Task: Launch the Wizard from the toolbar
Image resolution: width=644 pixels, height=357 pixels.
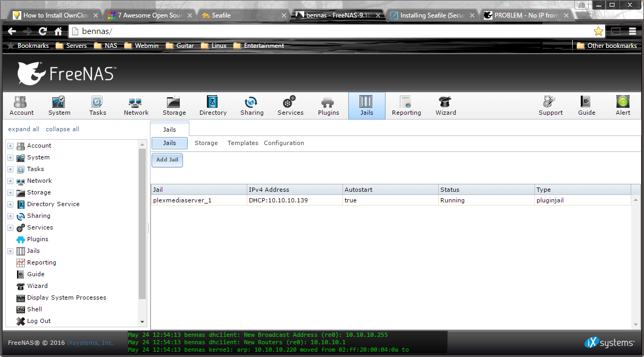Action: [x=446, y=105]
